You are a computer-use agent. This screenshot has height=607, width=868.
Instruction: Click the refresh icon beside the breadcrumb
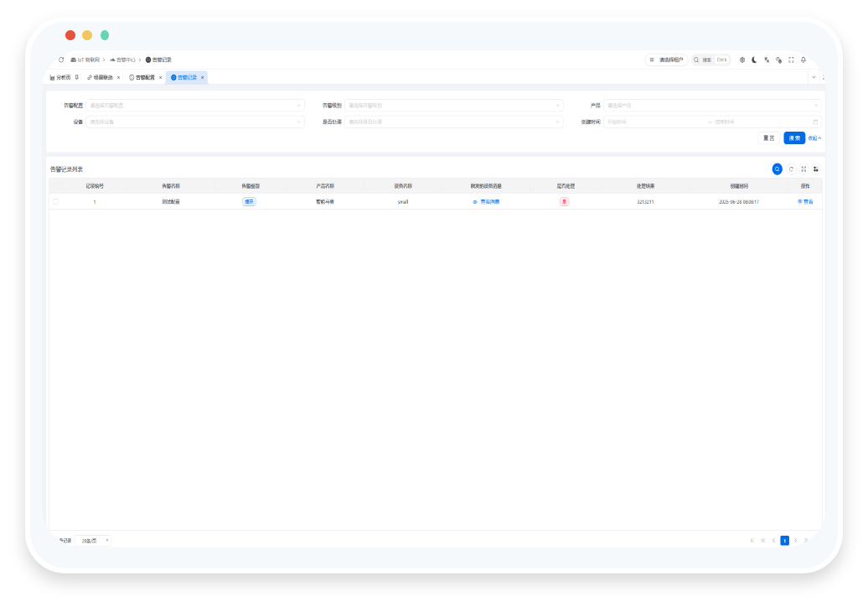[61, 60]
